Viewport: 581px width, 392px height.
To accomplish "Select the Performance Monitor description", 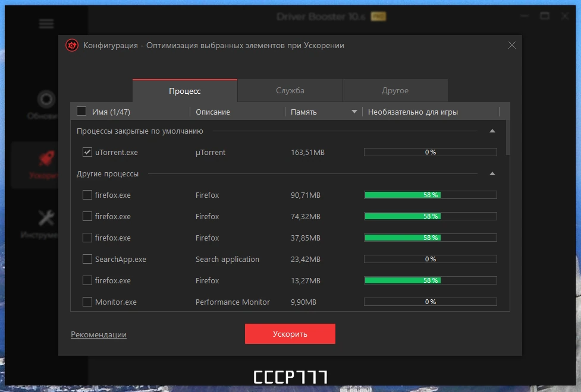I will [x=233, y=302].
